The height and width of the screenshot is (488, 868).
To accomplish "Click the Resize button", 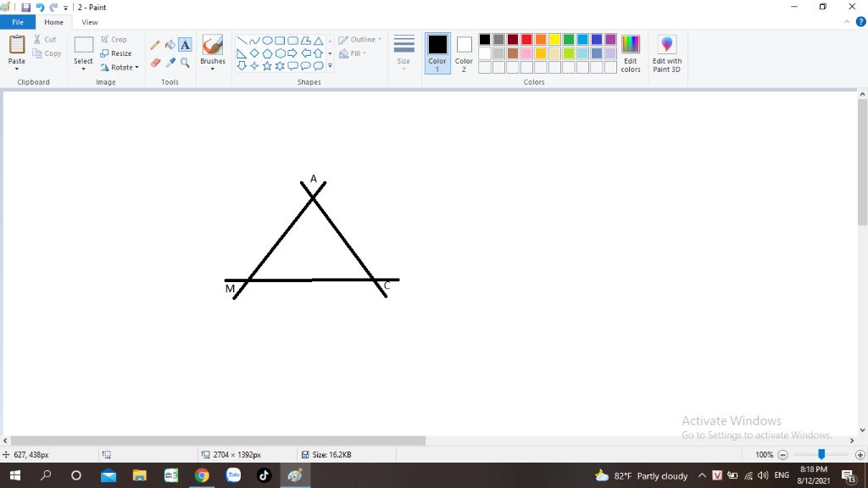I will [x=115, y=53].
